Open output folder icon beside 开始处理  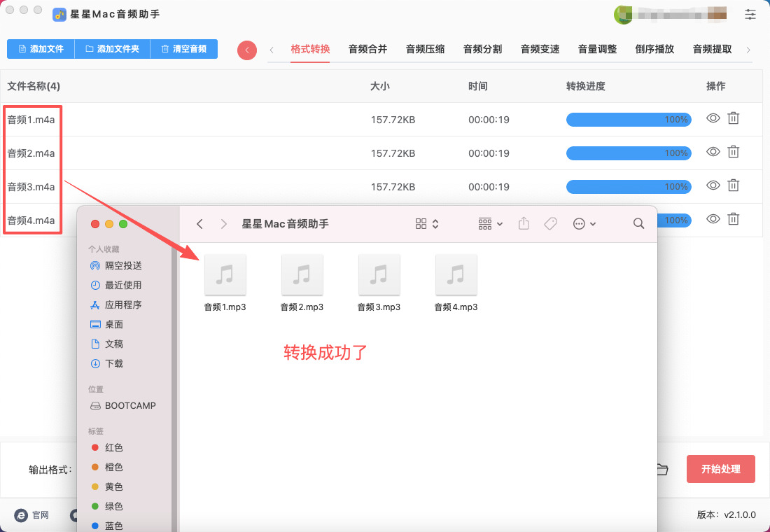pyautogui.click(x=663, y=470)
